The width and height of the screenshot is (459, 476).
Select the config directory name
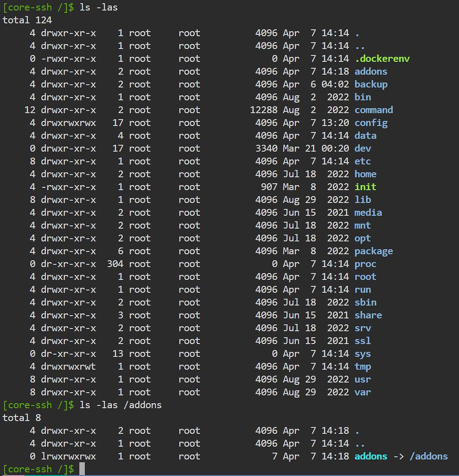(371, 123)
